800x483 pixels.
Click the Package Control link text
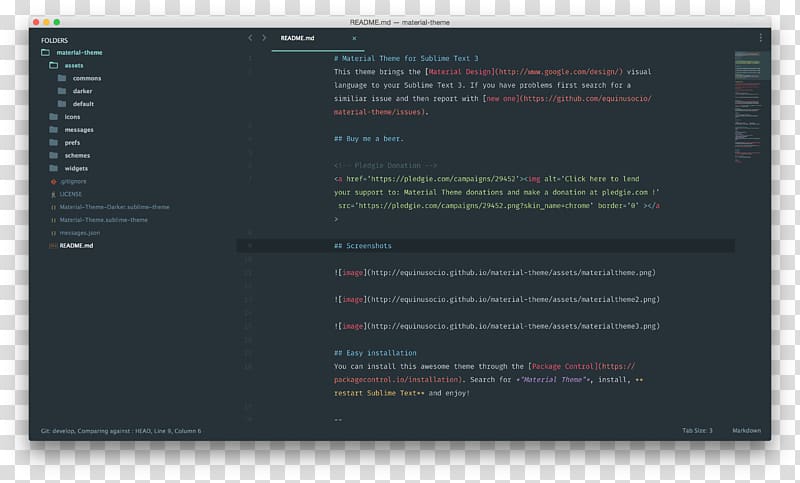click(563, 366)
